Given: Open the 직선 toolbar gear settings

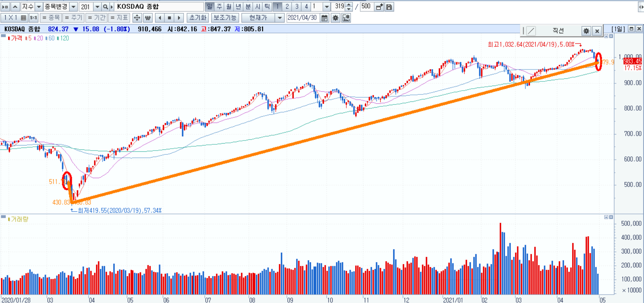Looking at the screenshot, I should click(x=586, y=31).
